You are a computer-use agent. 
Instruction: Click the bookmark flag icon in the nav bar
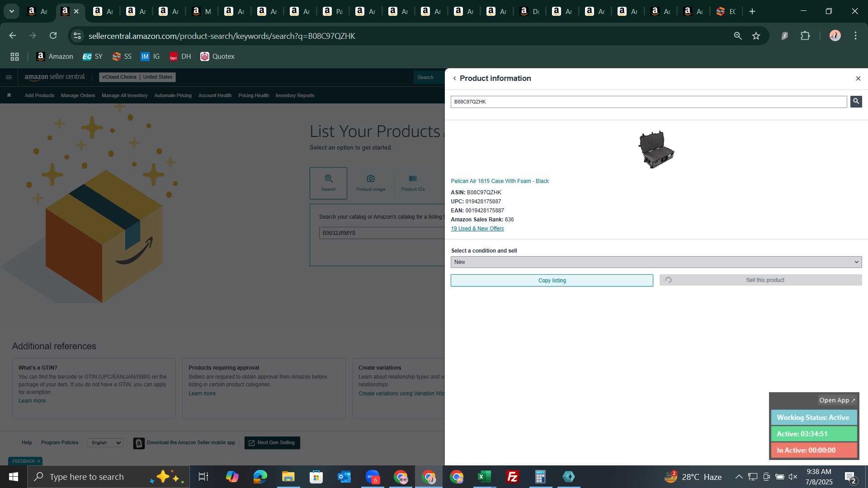9,95
